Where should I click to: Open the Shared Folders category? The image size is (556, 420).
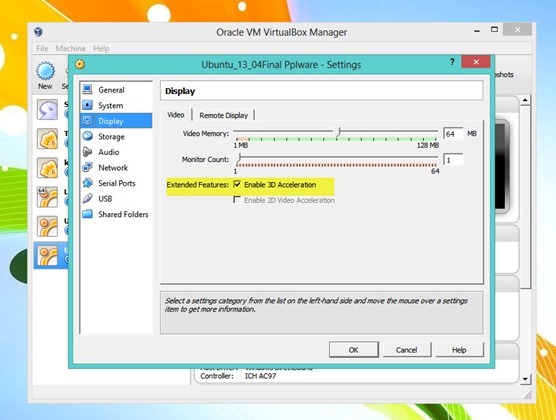(116, 214)
